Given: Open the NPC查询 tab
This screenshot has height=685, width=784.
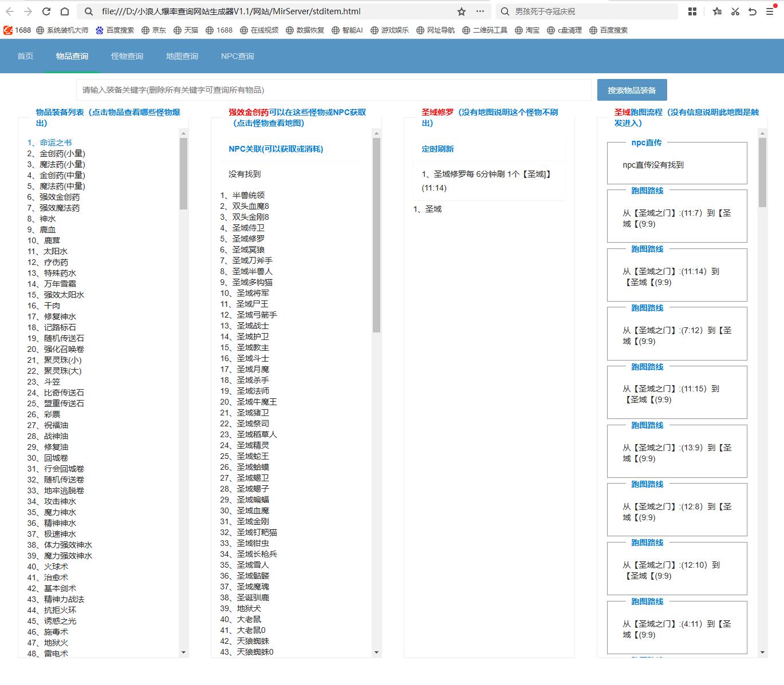Looking at the screenshot, I should click(238, 56).
